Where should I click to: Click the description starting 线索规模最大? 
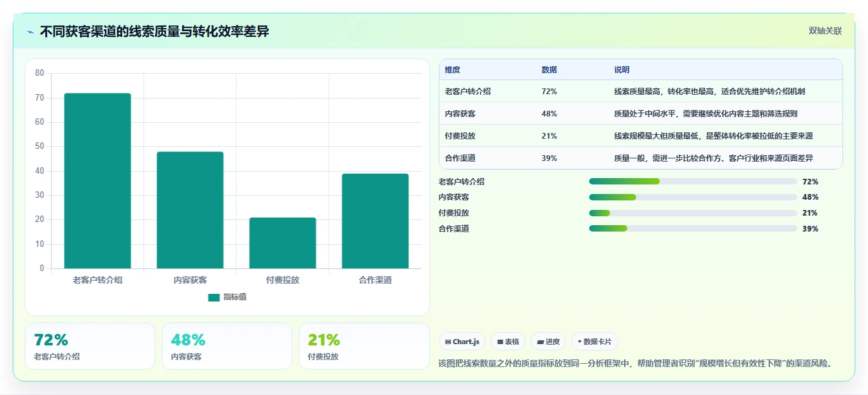pyautogui.click(x=713, y=136)
